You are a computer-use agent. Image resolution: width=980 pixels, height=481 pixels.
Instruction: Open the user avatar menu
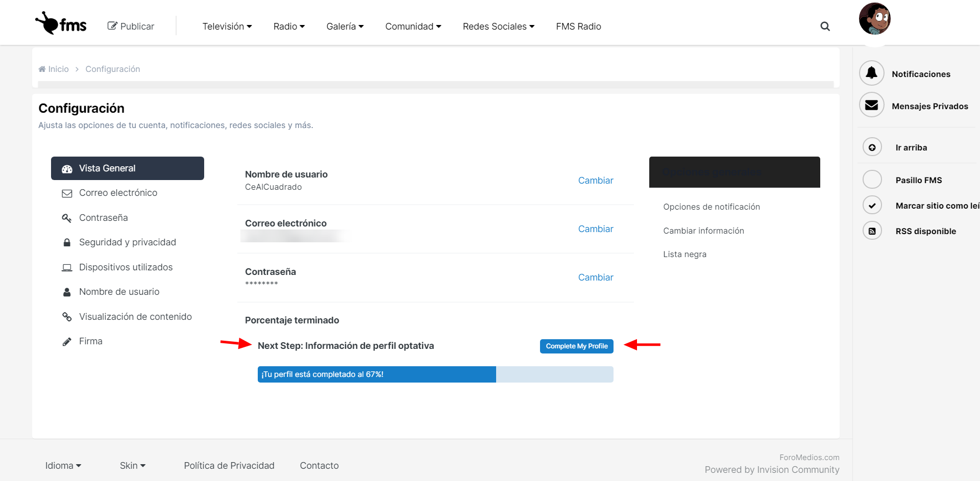click(874, 19)
